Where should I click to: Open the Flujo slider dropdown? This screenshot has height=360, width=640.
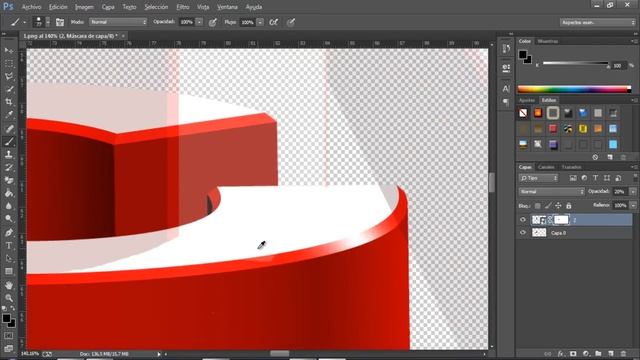pyautogui.click(x=260, y=22)
